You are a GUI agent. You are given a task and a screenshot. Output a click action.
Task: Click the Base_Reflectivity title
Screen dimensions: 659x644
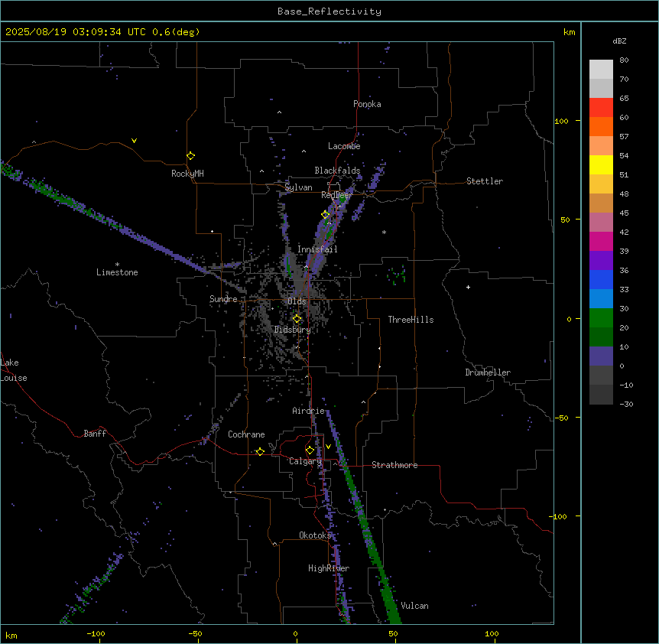(x=329, y=11)
